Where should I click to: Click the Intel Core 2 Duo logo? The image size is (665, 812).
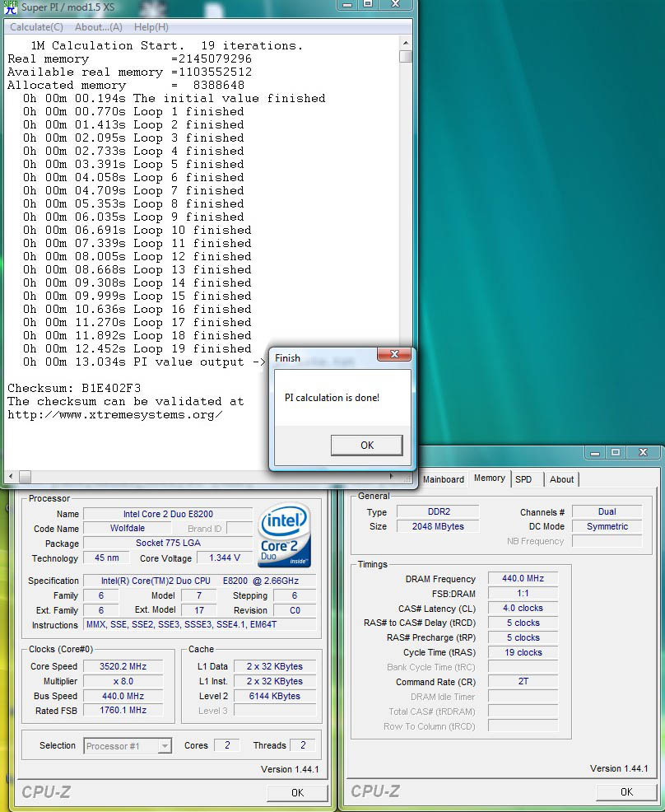click(285, 535)
